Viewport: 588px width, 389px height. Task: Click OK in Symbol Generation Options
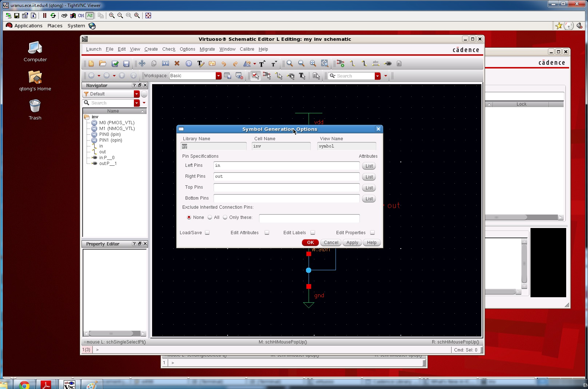click(x=310, y=243)
